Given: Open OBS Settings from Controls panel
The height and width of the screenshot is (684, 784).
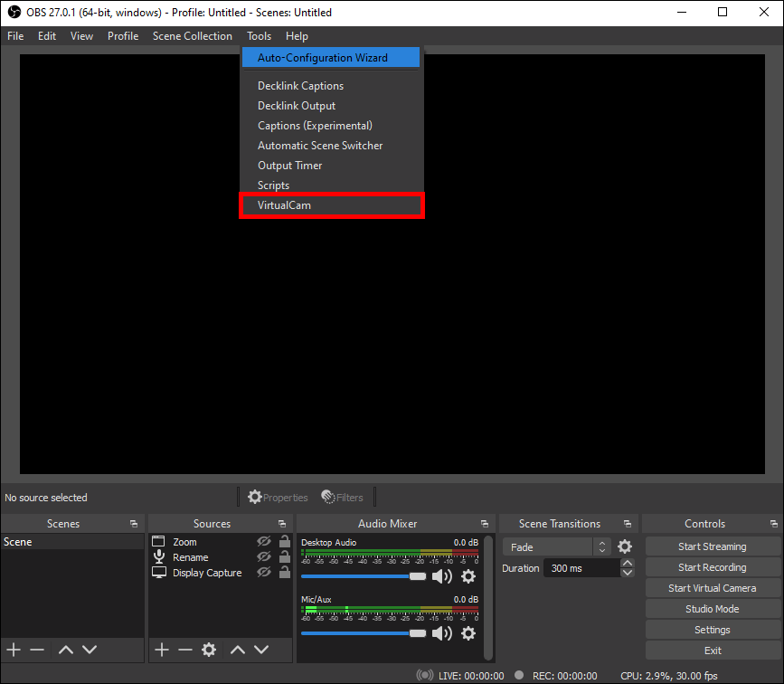Looking at the screenshot, I should point(712,629).
